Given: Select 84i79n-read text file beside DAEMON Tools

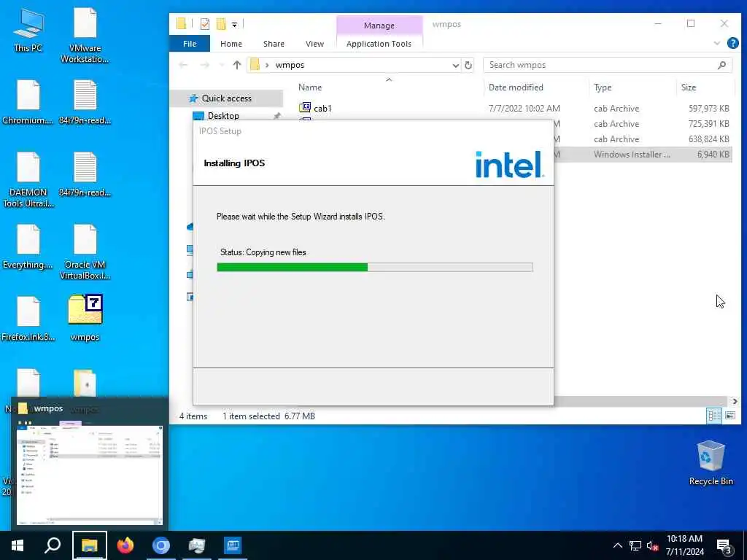Looking at the screenshot, I should pos(85,175).
